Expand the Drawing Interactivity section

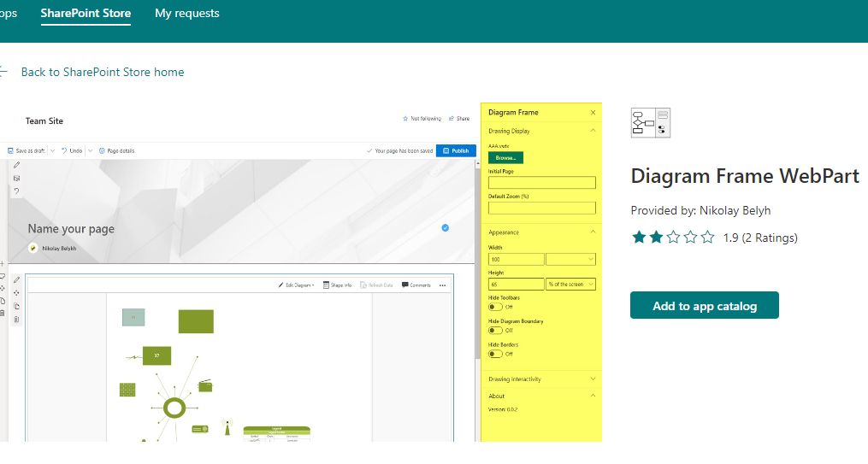click(x=593, y=379)
